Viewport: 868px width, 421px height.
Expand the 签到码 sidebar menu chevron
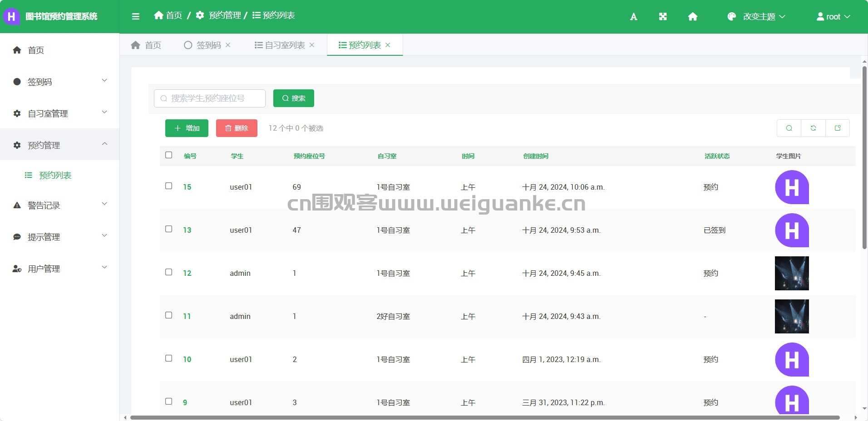104,80
